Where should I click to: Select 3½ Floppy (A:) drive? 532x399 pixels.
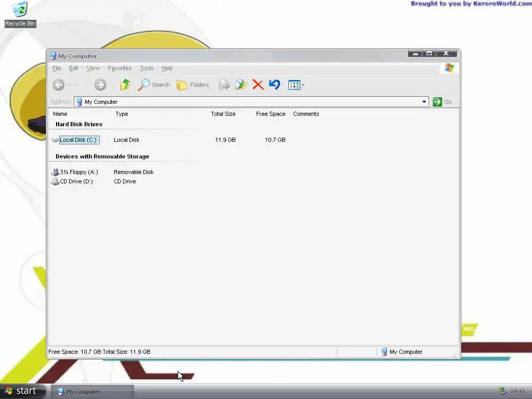pos(79,172)
